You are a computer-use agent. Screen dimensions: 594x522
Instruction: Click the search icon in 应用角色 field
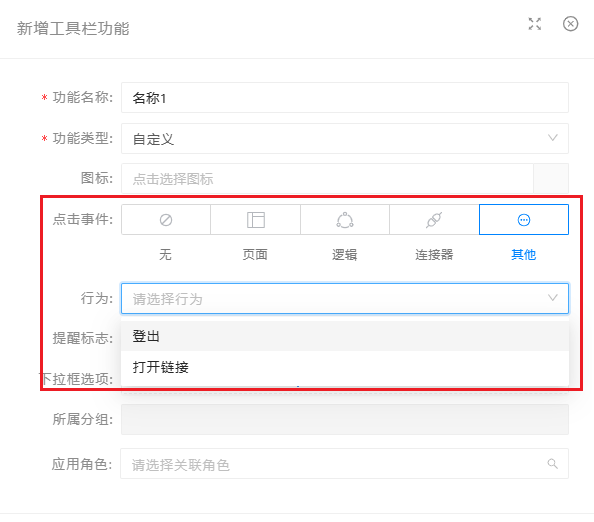(553, 464)
